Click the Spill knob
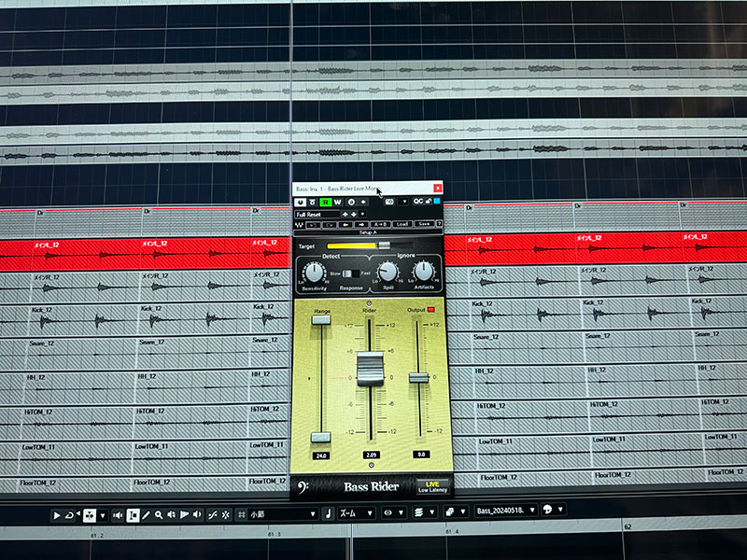The width and height of the screenshot is (747, 560). tap(388, 273)
